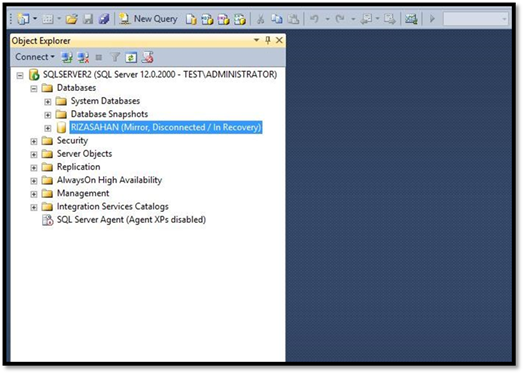Open the New Project dropdown arrow

tap(35, 18)
